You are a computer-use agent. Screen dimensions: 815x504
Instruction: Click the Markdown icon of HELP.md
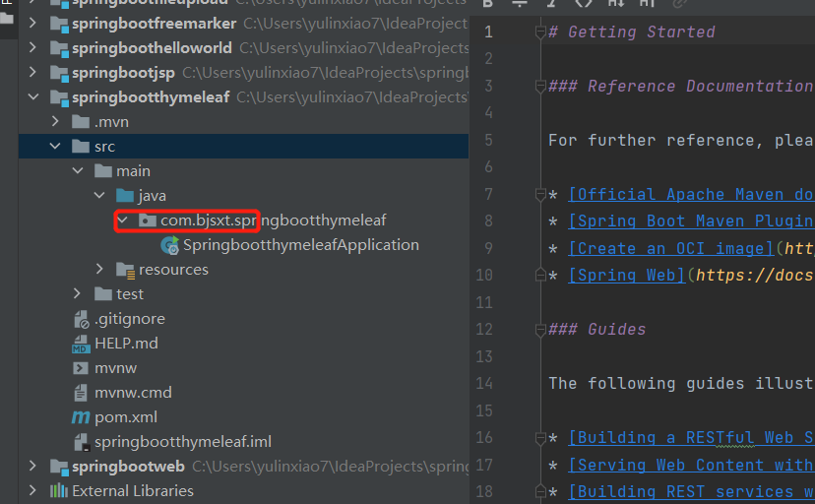[x=81, y=344]
